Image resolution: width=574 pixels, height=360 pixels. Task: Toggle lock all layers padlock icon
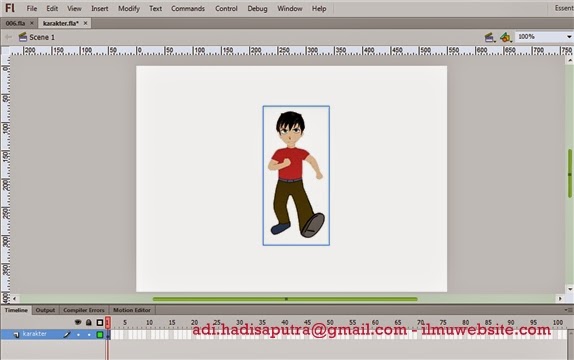point(89,322)
